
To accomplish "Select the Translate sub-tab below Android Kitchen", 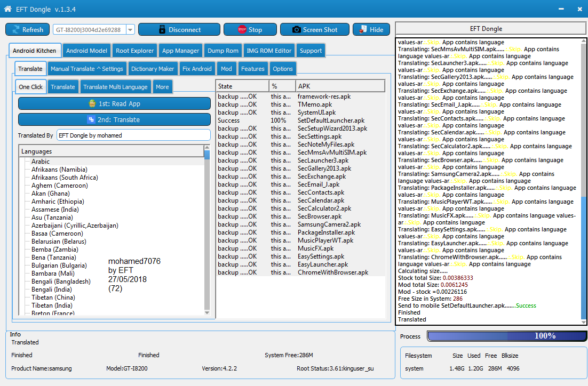I will tap(30, 69).
